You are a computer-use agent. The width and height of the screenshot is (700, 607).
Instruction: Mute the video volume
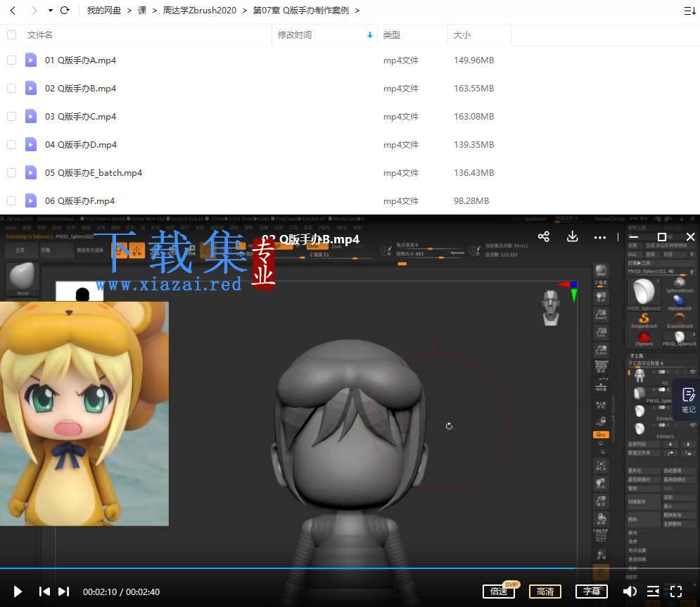click(x=630, y=592)
